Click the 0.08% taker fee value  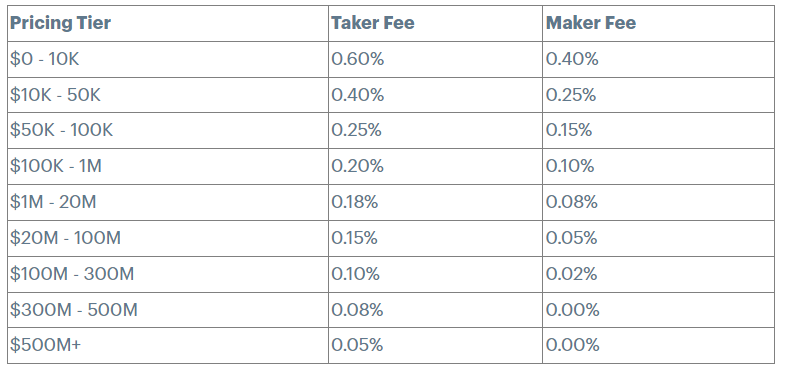point(357,310)
